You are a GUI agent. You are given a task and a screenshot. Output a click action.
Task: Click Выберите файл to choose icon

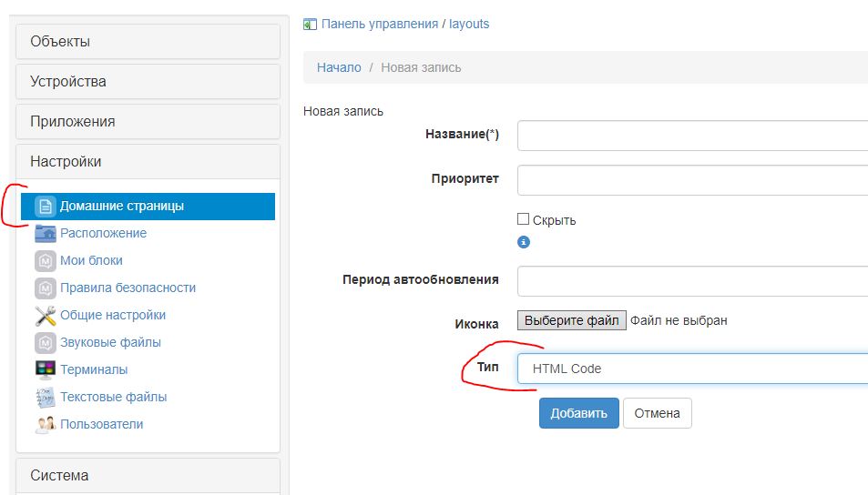click(x=572, y=320)
